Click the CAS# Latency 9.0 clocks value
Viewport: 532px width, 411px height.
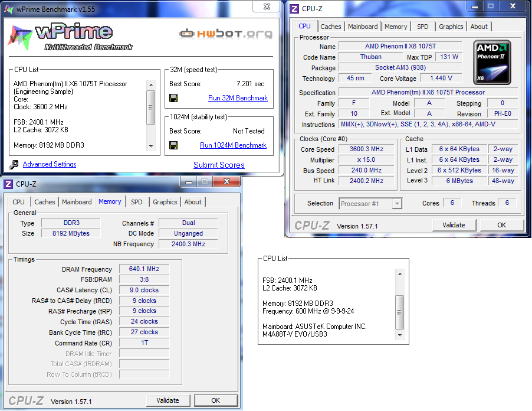coord(144,291)
